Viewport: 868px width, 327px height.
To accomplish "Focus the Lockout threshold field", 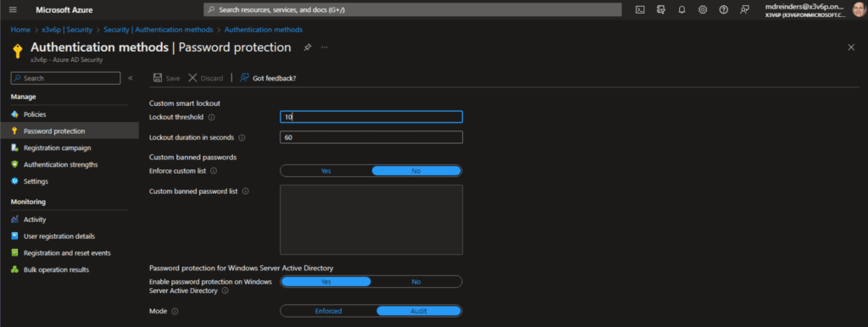I will click(x=371, y=117).
